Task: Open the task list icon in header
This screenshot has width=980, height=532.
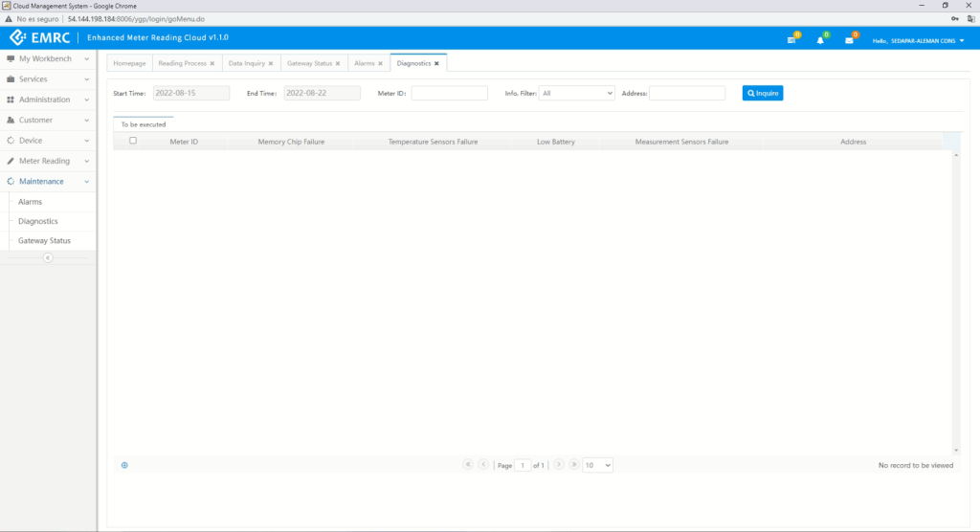Action: coord(791,40)
